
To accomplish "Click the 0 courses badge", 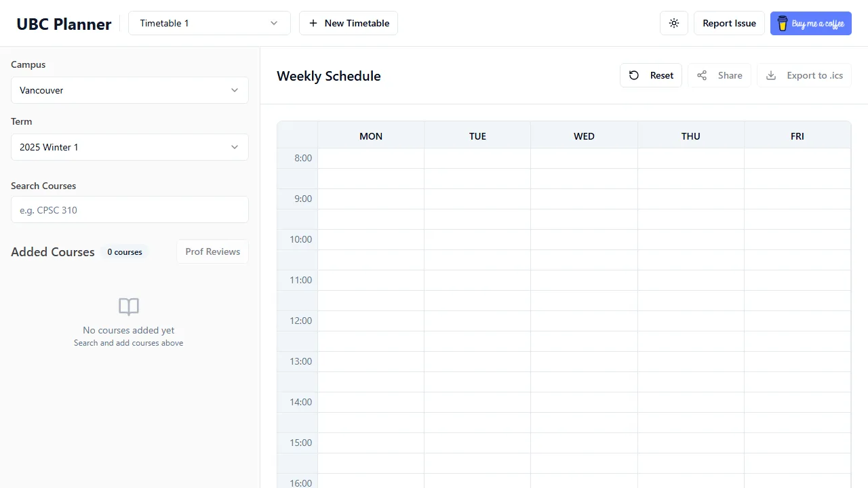I will click(124, 251).
